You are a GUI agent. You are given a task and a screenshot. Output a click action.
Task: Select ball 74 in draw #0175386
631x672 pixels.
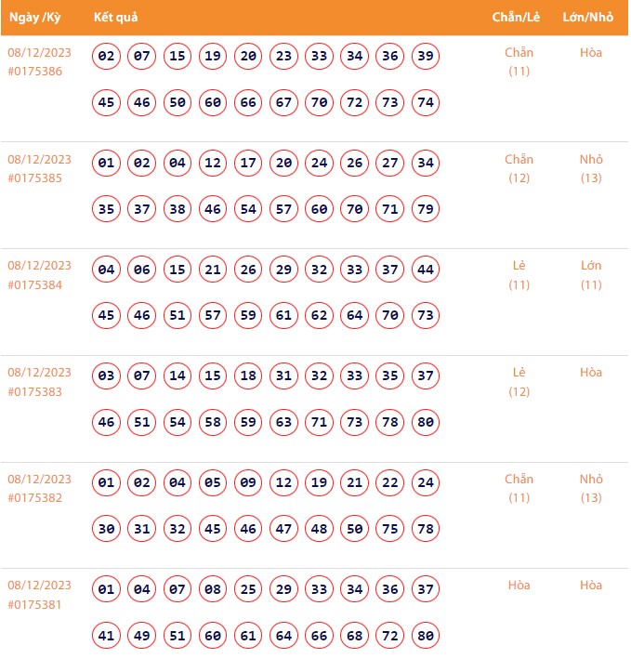click(x=426, y=102)
